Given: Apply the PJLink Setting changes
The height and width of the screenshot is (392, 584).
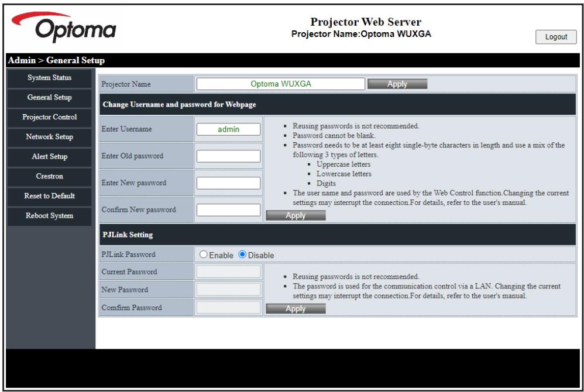Looking at the screenshot, I should point(296,308).
